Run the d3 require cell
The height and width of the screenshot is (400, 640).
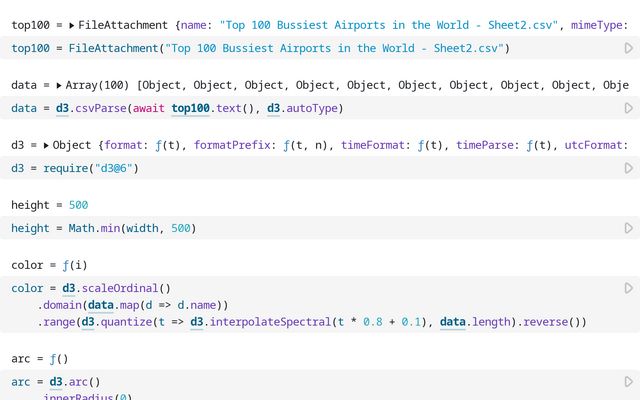point(629,168)
